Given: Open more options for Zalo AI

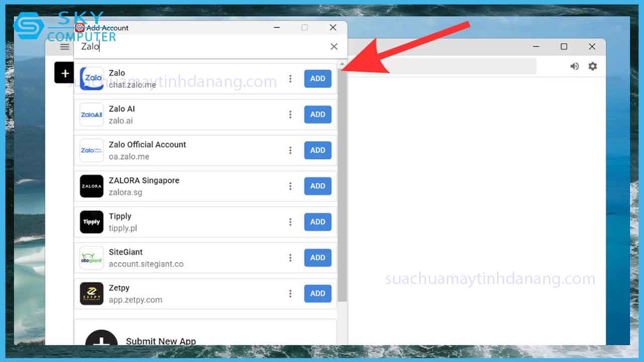Looking at the screenshot, I should pyautogui.click(x=290, y=115).
